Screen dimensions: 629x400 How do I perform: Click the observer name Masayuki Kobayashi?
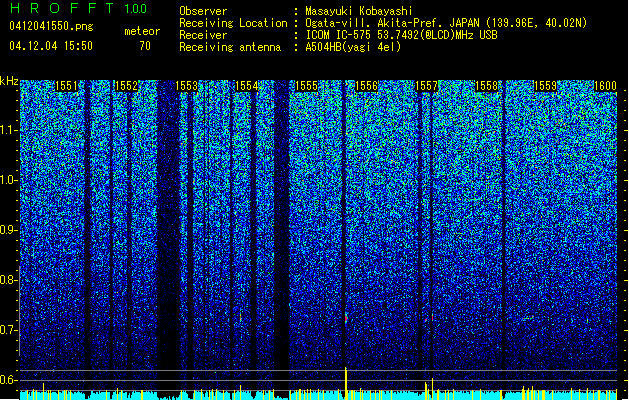click(359, 11)
